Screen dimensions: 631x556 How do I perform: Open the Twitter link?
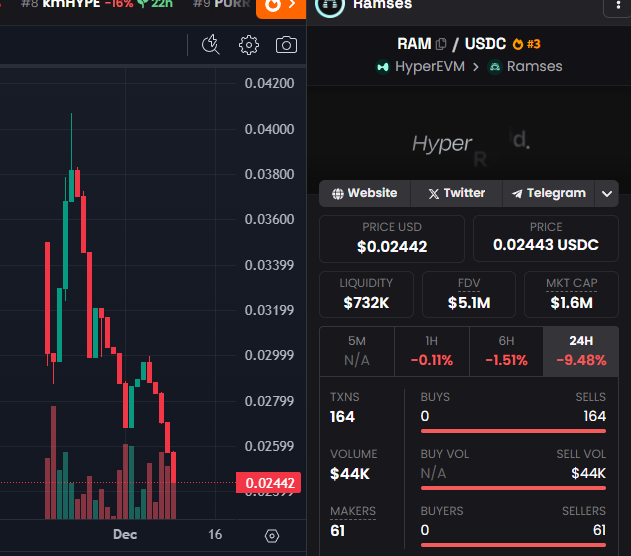tap(456, 193)
